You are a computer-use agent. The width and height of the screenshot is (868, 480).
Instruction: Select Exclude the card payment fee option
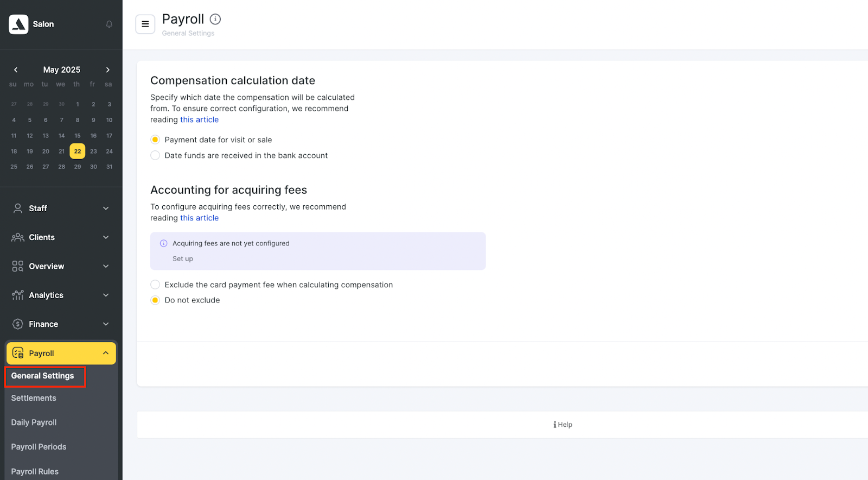(x=155, y=285)
